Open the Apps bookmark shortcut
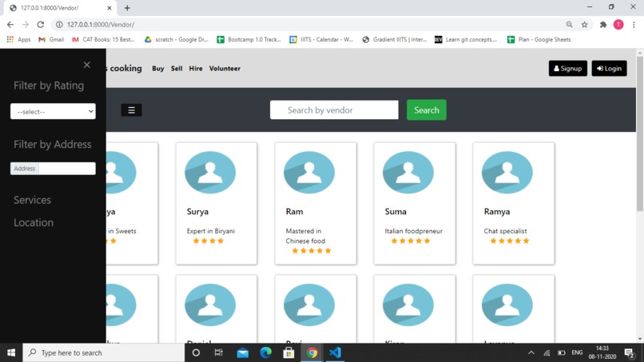 [19, 39]
